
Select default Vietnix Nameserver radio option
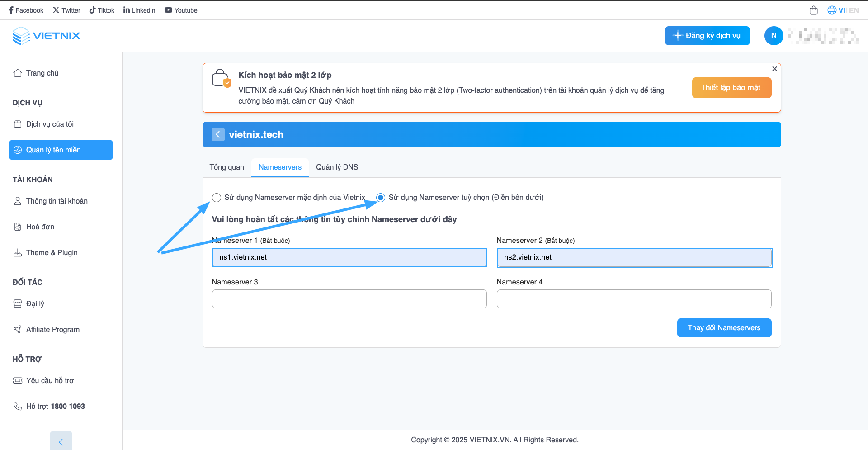coord(217,198)
